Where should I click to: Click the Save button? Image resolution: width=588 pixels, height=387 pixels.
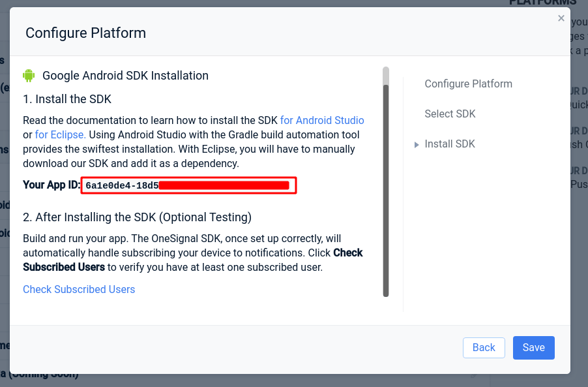pos(534,348)
